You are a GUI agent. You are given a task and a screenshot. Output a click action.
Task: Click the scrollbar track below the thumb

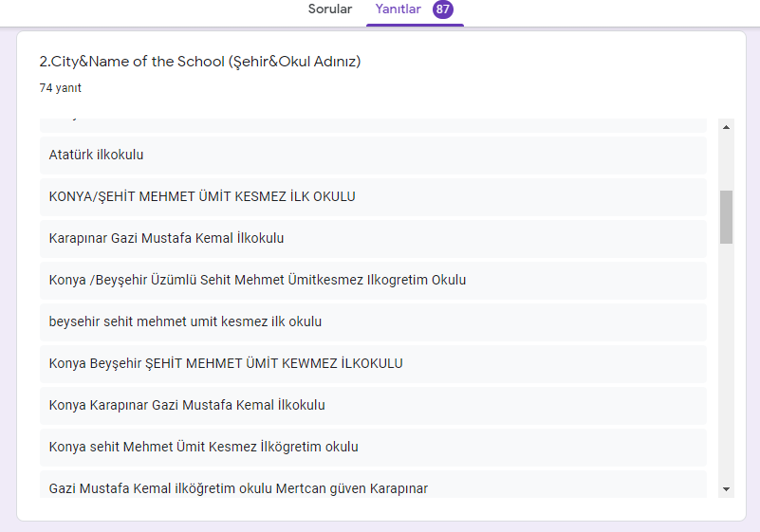coord(727,360)
